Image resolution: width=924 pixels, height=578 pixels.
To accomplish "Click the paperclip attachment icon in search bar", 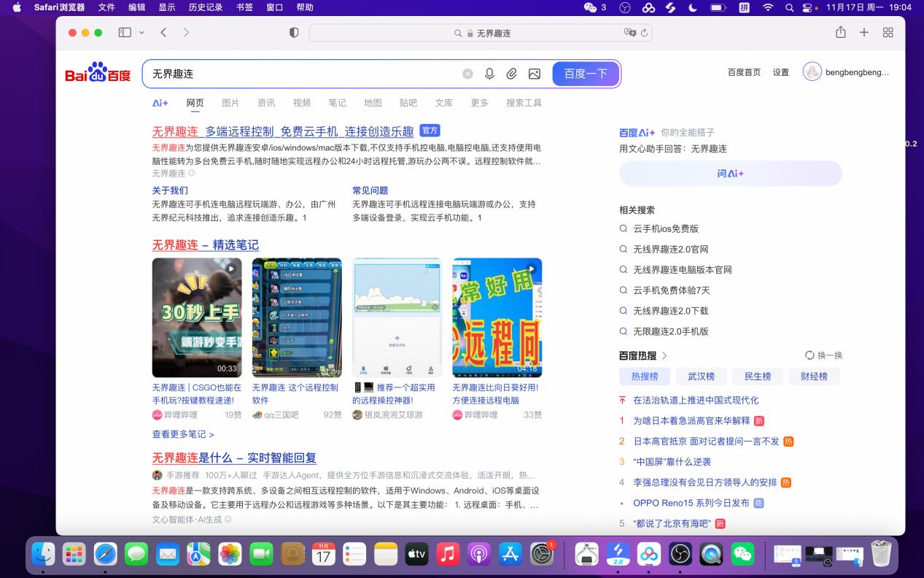I will (x=512, y=74).
